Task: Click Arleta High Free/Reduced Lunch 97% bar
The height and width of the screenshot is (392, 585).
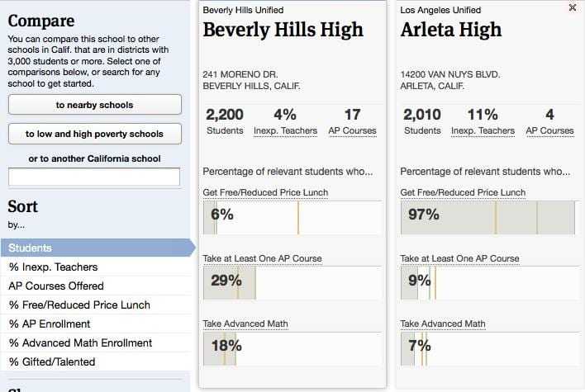Action: pyautogui.click(x=487, y=217)
